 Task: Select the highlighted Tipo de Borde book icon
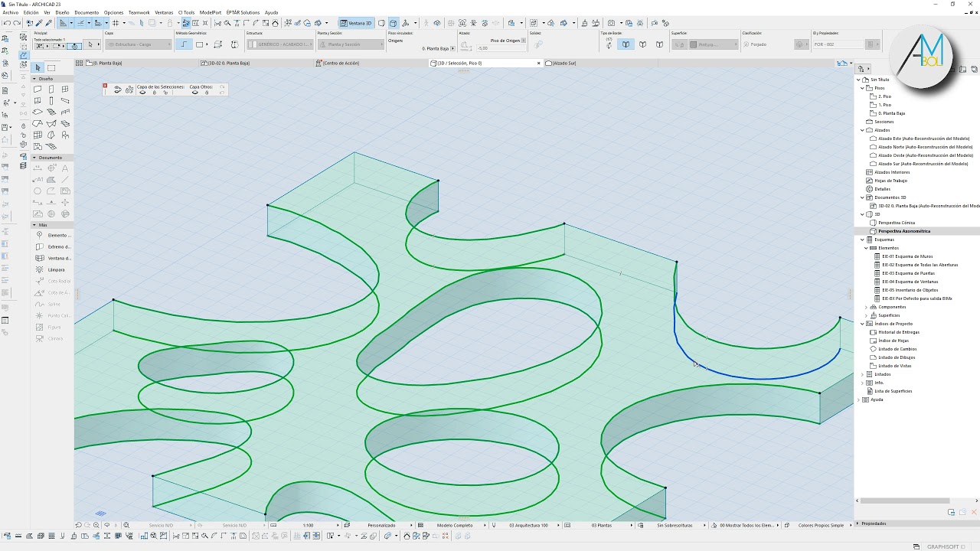pos(626,44)
